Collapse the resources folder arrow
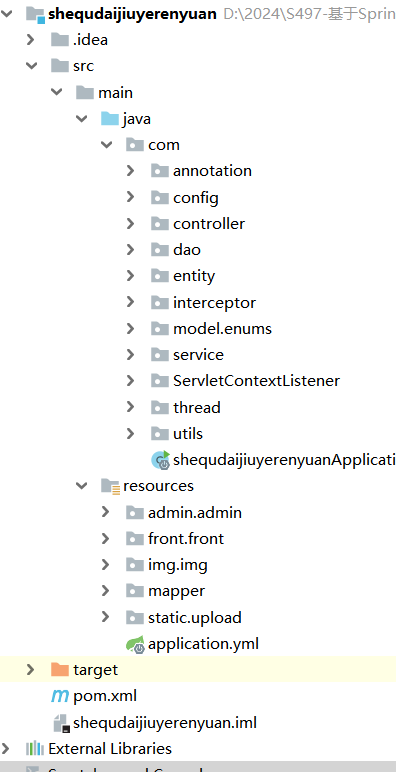 coord(82,485)
